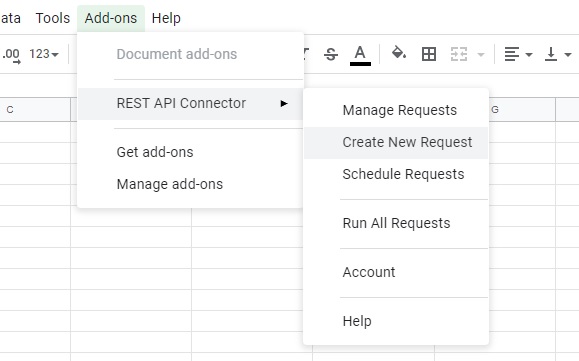
Task: Choose Create New Request
Action: pyautogui.click(x=396, y=142)
